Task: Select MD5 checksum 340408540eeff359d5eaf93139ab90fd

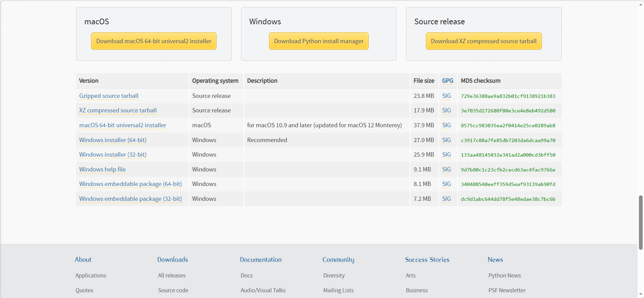Action: tap(508, 184)
